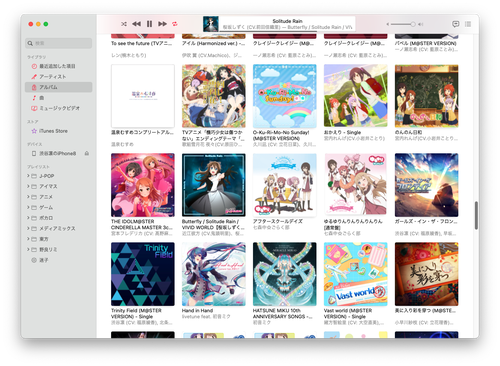Open the Trinity Field album cover

click(143, 274)
